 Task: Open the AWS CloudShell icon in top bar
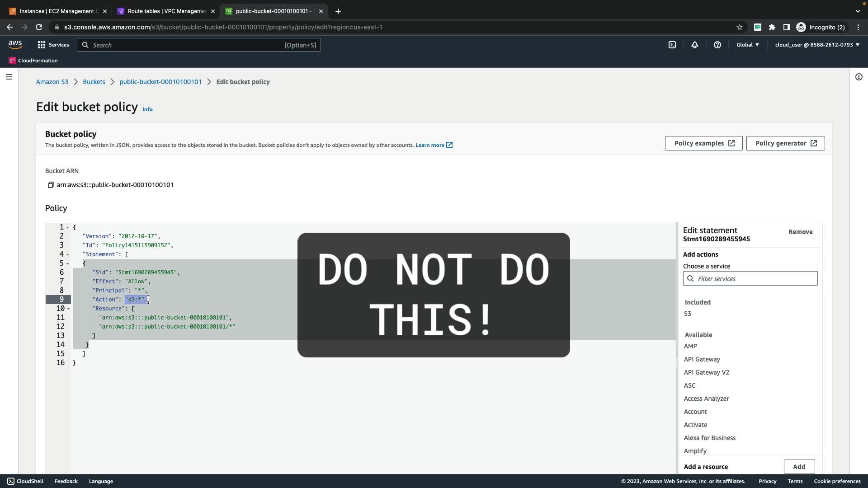point(672,45)
